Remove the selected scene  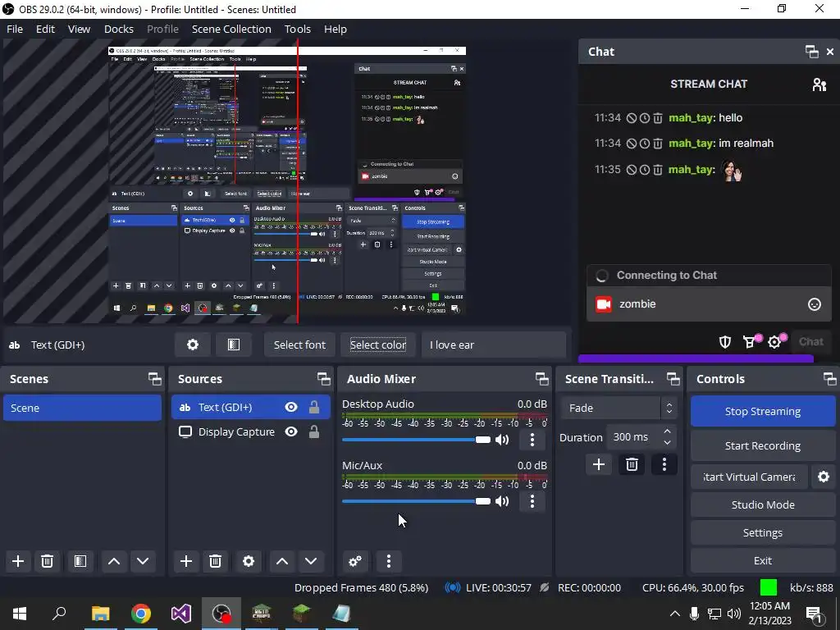point(47,561)
